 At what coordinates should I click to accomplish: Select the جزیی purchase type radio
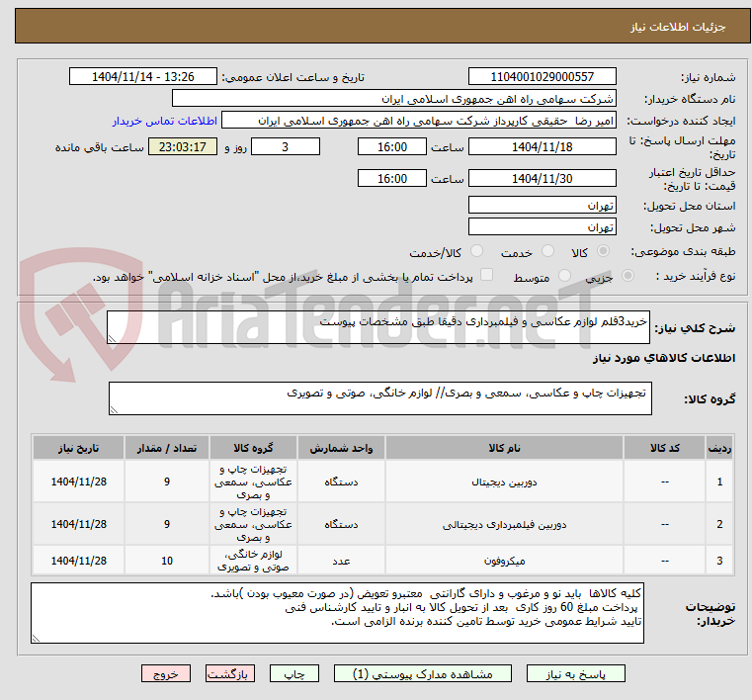(627, 276)
